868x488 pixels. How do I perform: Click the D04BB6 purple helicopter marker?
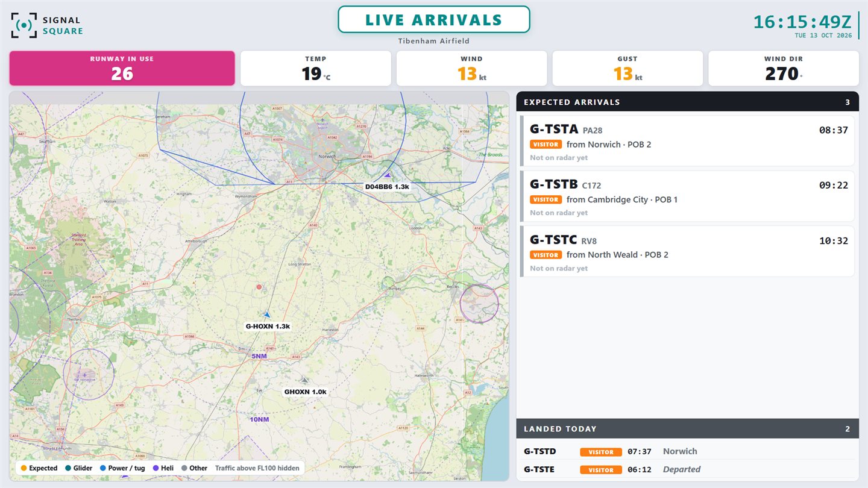pyautogui.click(x=388, y=175)
